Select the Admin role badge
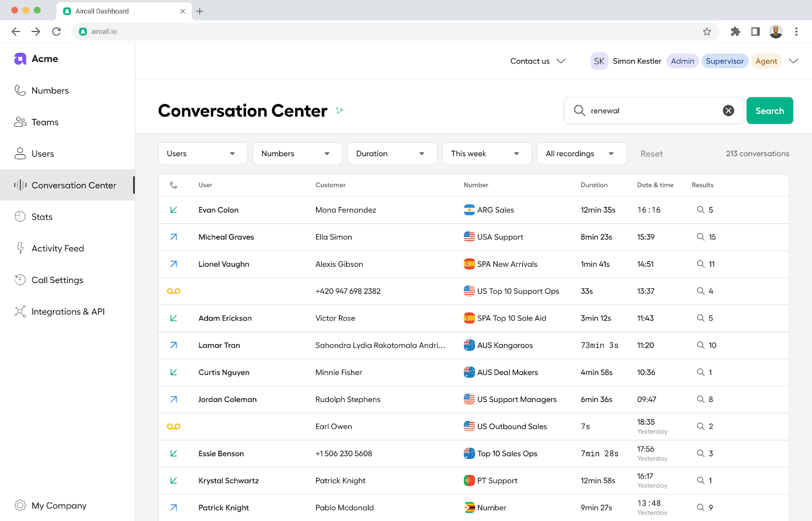The height and width of the screenshot is (521, 812). (x=682, y=61)
